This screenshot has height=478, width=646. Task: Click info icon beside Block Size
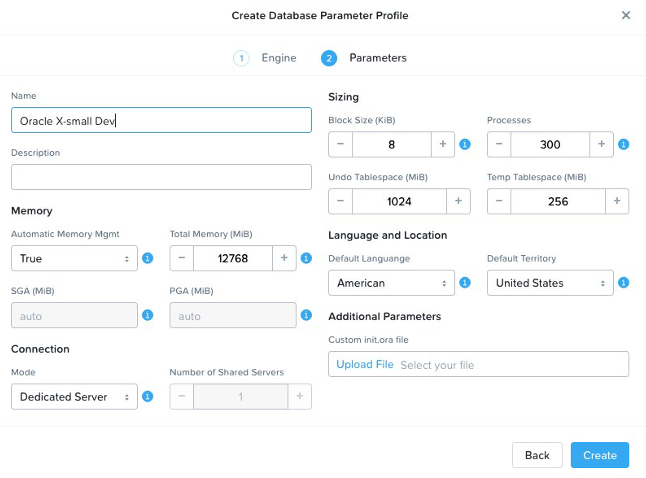[x=465, y=144]
